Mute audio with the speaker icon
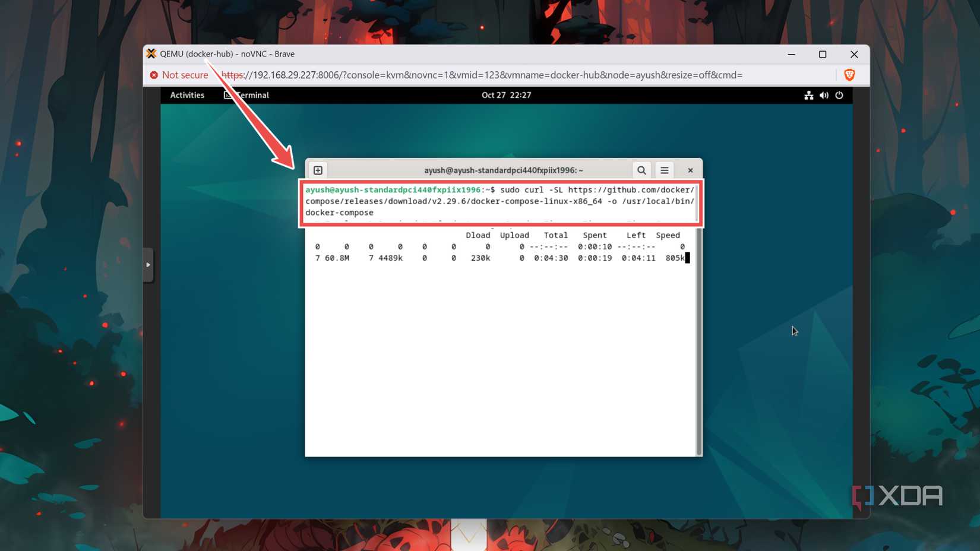 [824, 95]
